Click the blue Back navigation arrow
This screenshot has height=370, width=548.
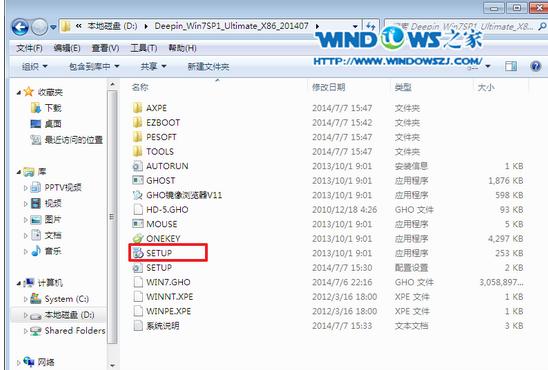click(20, 27)
